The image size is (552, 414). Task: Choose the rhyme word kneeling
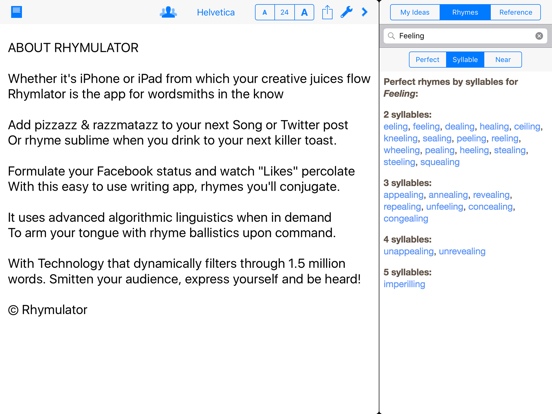[x=400, y=138]
